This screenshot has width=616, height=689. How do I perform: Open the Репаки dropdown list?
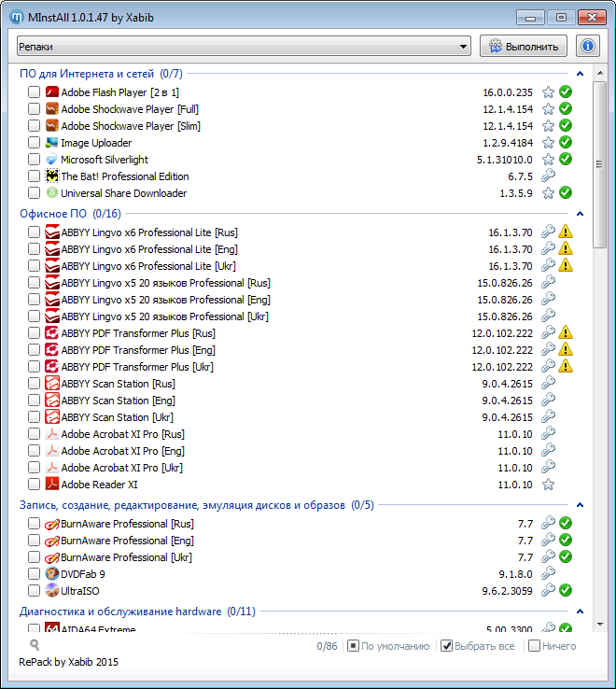pos(244,46)
